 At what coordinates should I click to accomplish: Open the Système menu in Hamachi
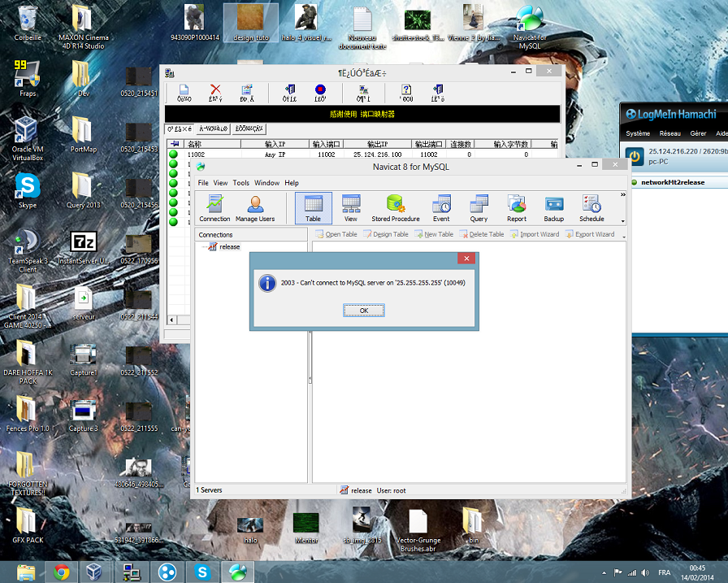(638, 133)
